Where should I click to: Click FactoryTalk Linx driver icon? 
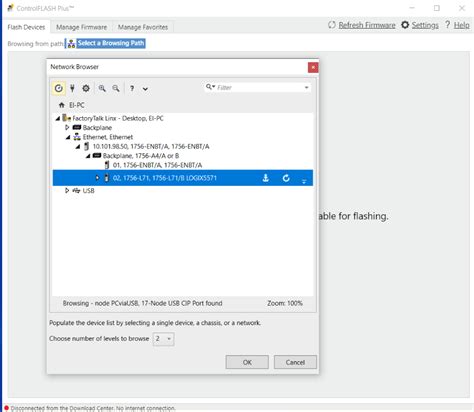click(66, 118)
